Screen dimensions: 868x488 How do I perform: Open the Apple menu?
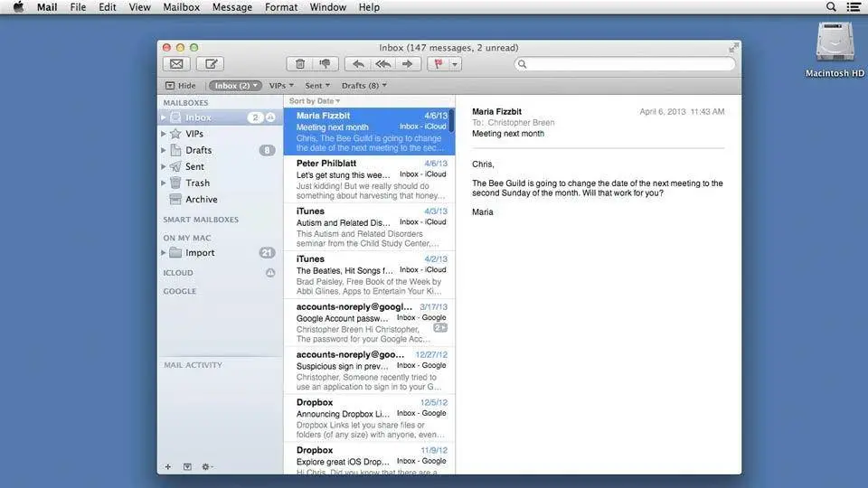(18, 7)
